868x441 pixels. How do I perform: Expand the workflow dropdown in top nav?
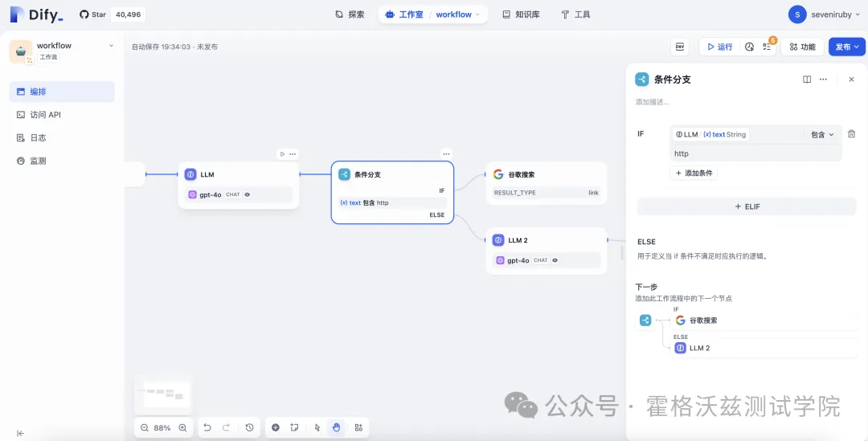(x=457, y=14)
